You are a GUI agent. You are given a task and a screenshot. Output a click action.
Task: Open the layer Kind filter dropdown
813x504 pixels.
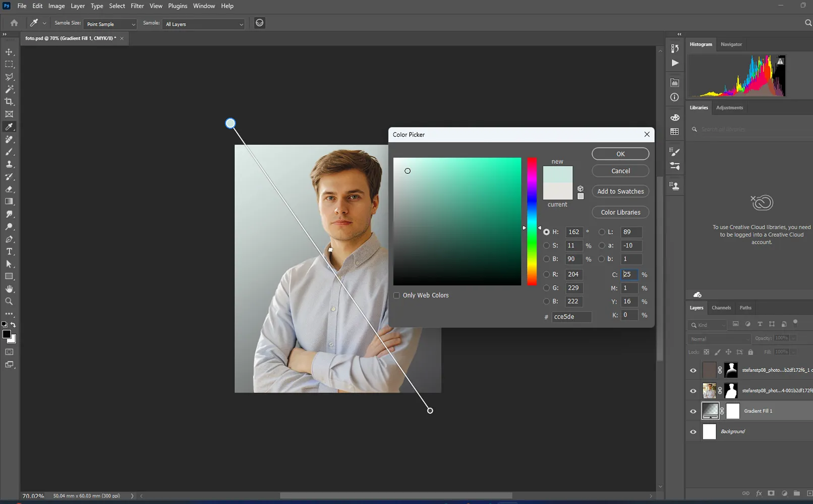point(708,325)
